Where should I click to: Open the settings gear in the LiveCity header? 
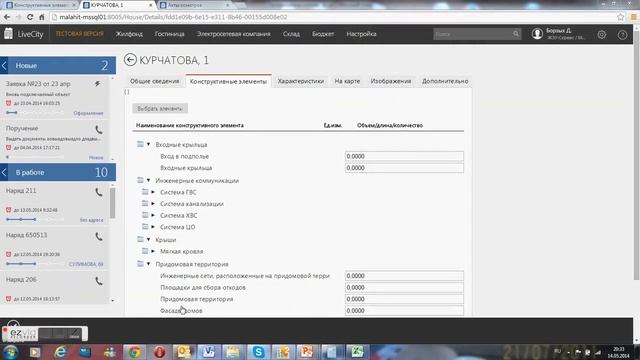(602, 35)
